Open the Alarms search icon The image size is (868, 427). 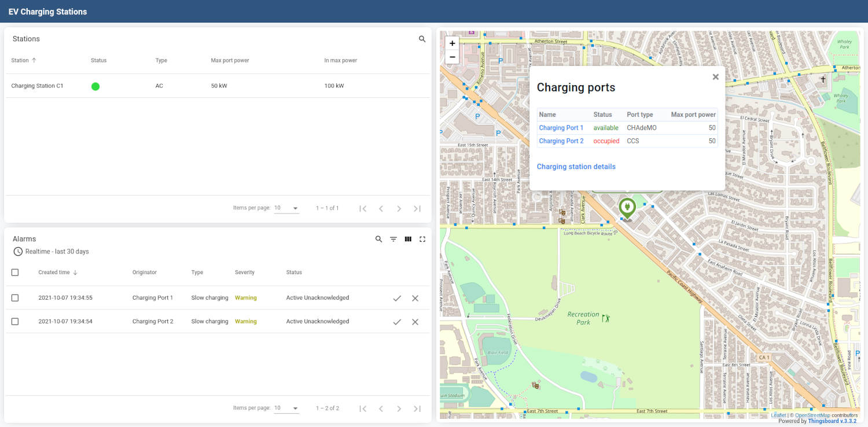[x=378, y=239]
